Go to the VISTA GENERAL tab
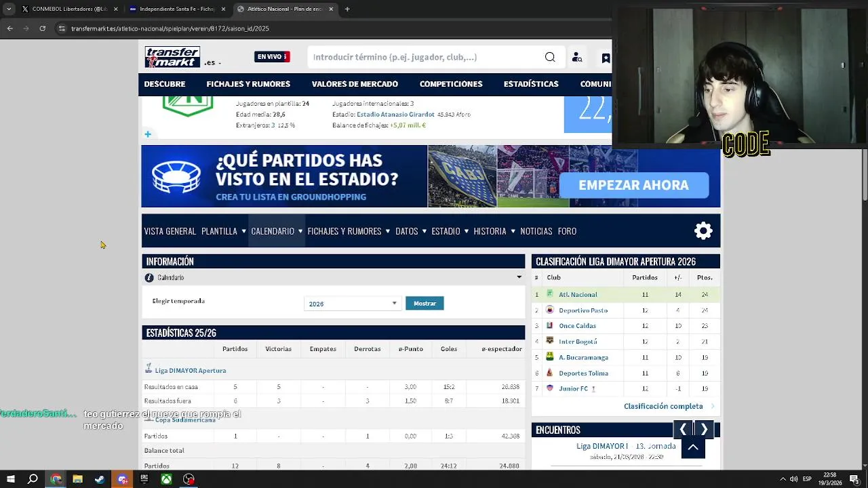This screenshot has width=868, height=488. click(170, 231)
